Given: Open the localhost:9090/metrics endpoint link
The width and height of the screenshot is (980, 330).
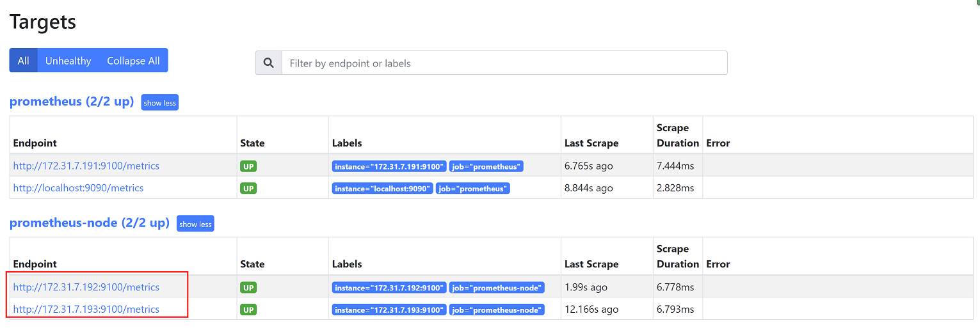Looking at the screenshot, I should (x=78, y=189).
